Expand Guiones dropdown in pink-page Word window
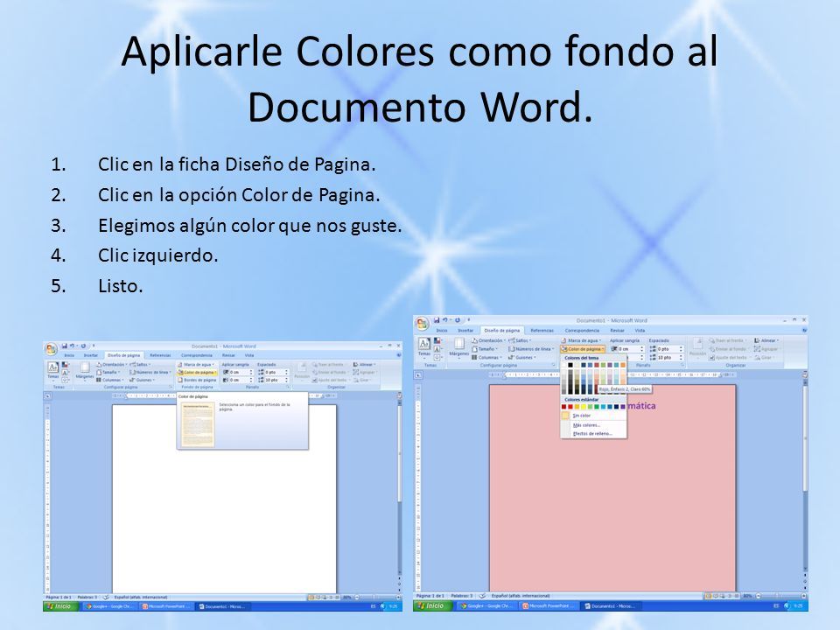The height and width of the screenshot is (630, 840). click(x=521, y=357)
